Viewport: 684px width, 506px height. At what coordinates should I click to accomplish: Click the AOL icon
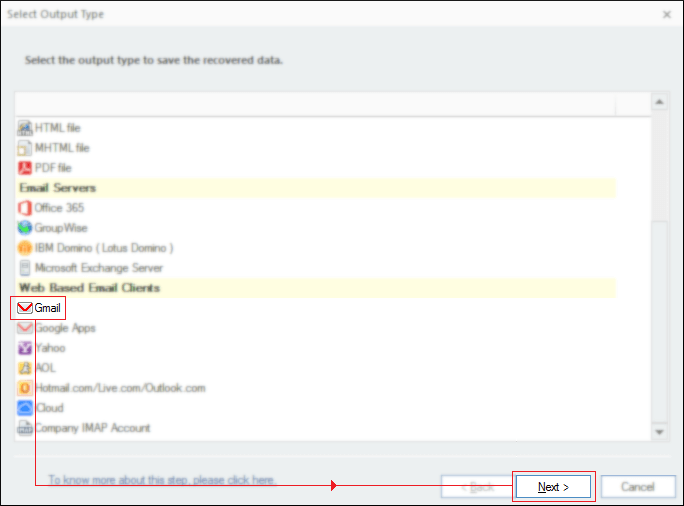(24, 368)
